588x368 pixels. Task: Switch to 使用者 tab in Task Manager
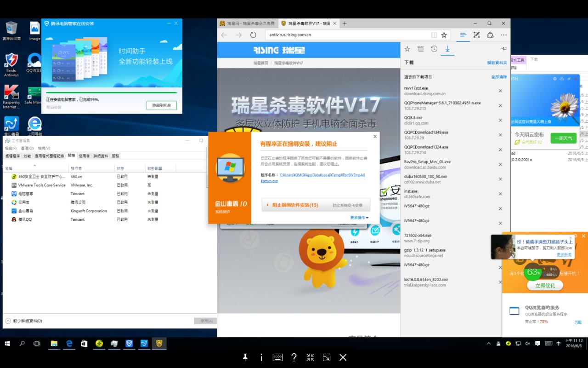point(84,156)
